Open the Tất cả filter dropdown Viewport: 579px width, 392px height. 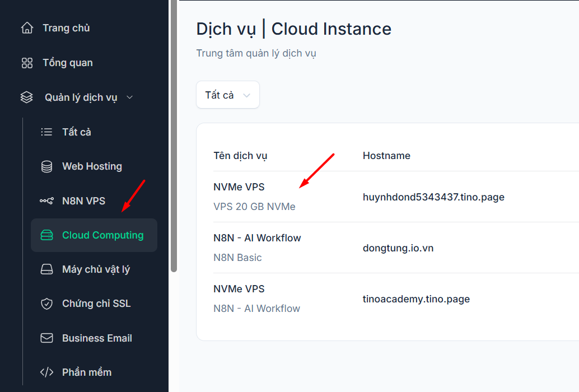click(227, 95)
